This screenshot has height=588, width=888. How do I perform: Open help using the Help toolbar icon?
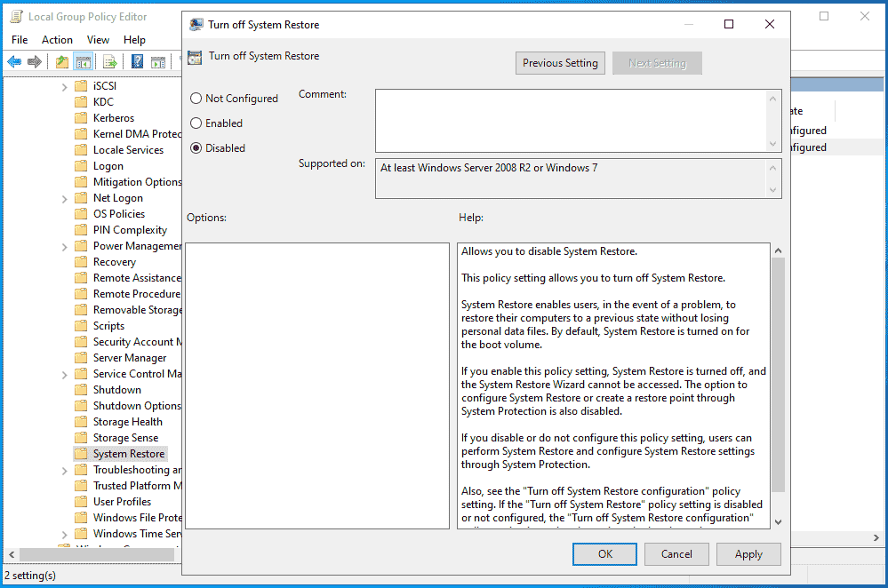[136, 61]
